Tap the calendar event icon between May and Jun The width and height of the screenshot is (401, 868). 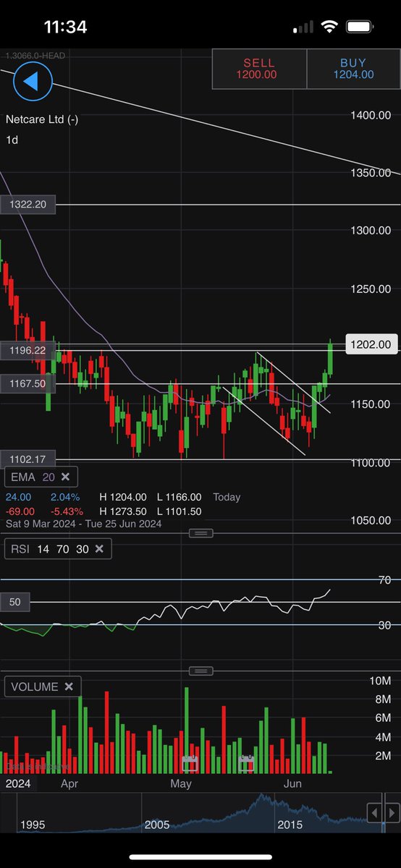[x=246, y=763]
